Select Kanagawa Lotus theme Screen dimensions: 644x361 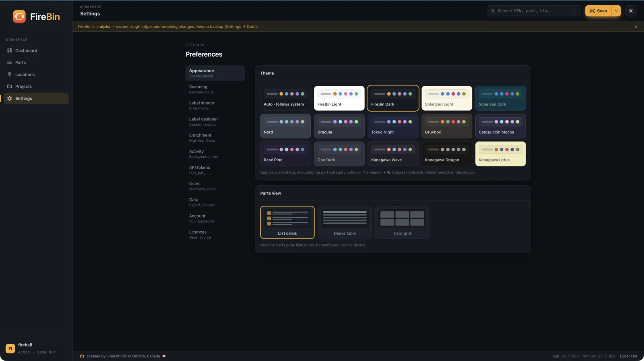coord(500,154)
